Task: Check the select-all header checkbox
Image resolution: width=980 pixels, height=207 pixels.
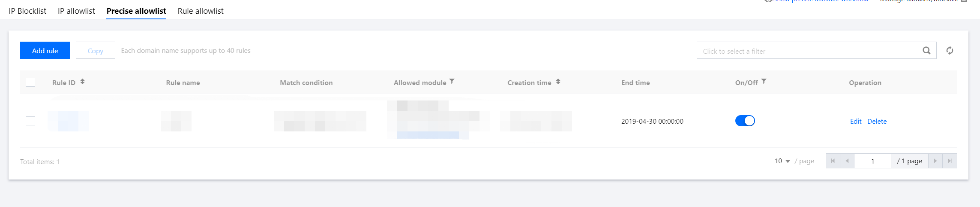Action: coord(30,82)
